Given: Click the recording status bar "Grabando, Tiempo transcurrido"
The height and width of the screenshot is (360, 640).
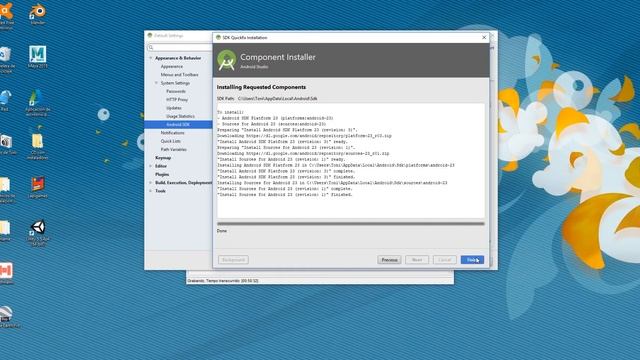Looking at the screenshot, I should pos(223,281).
